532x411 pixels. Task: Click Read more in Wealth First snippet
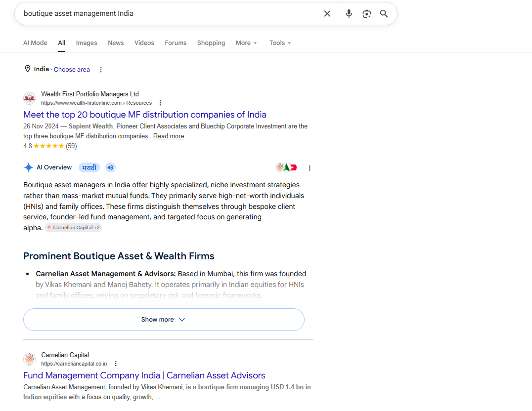(169, 136)
